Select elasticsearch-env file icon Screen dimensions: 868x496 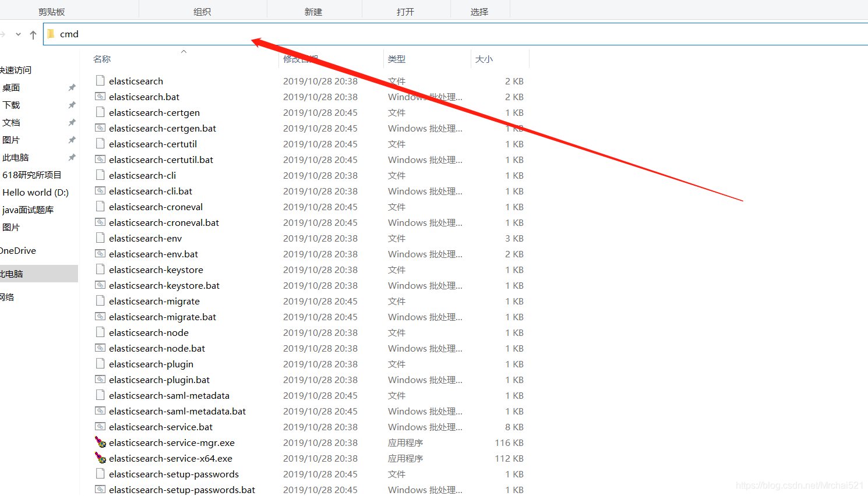pos(100,238)
